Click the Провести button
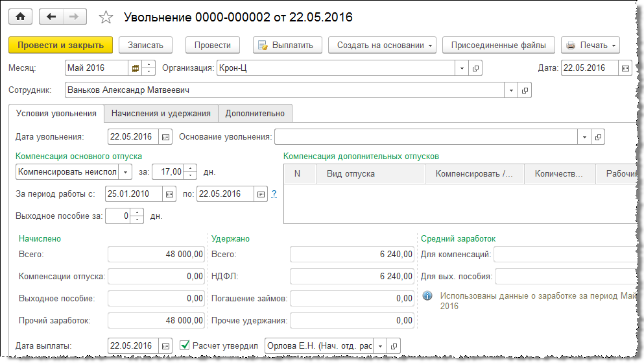This screenshot has width=644, height=363. [x=212, y=45]
